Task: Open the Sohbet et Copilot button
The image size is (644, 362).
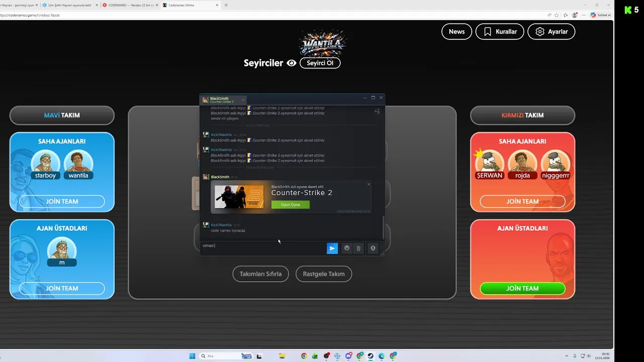Action: click(601, 15)
